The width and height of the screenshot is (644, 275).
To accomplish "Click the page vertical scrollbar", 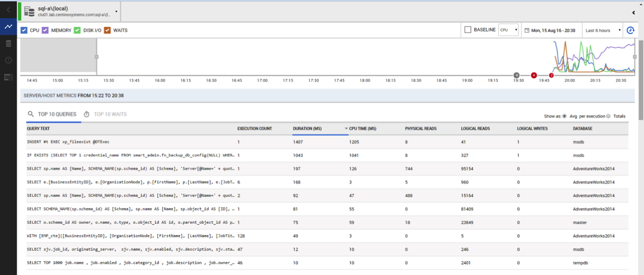I will coord(641,80).
